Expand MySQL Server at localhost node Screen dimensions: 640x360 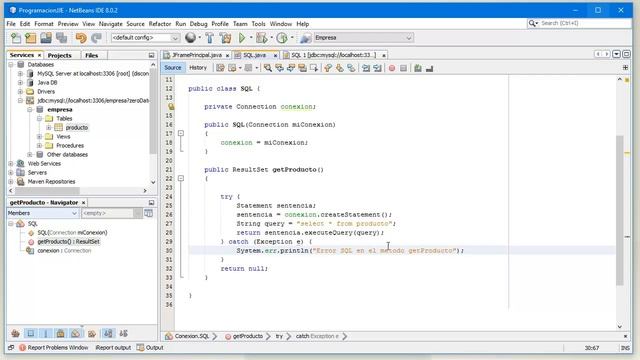pos(20,74)
